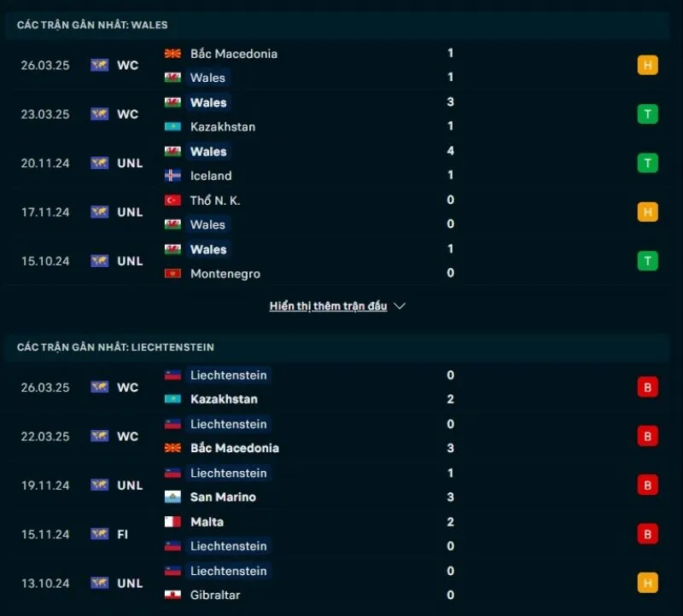Click the Malta flag icon
The width and height of the screenshot is (683, 616).
click(172, 522)
